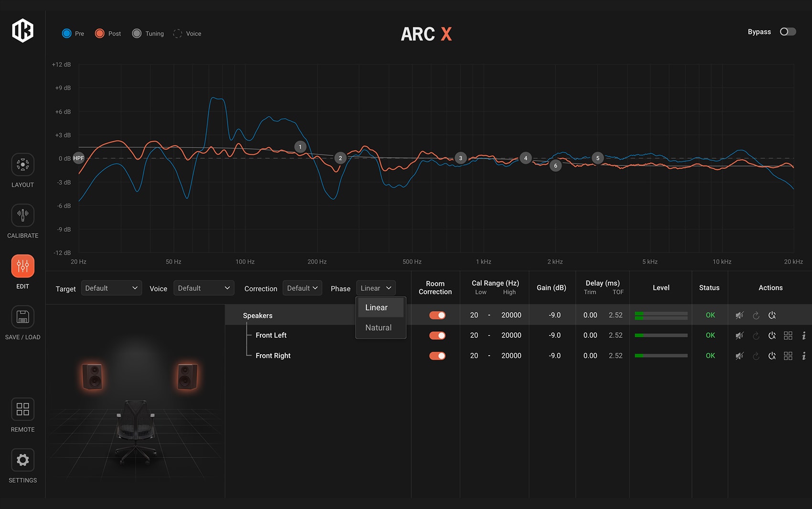Toggle the Pre curve display
Viewport: 812px width, 509px height.
click(67, 33)
